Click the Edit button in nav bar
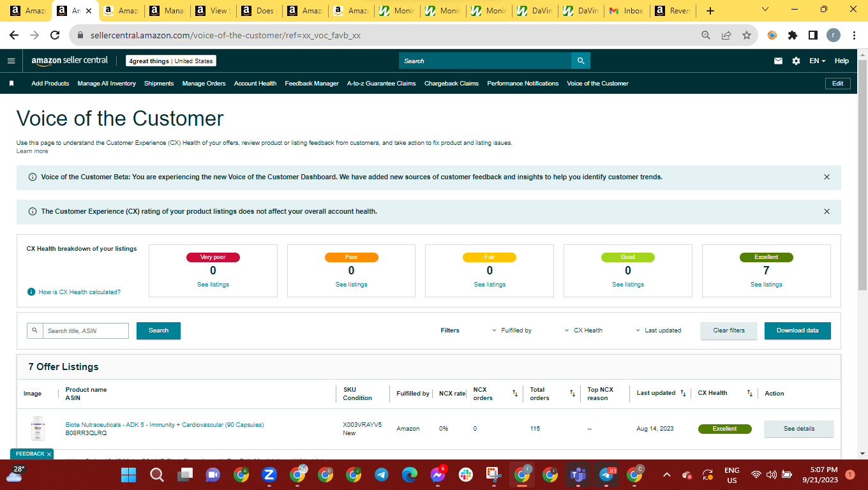 point(838,84)
